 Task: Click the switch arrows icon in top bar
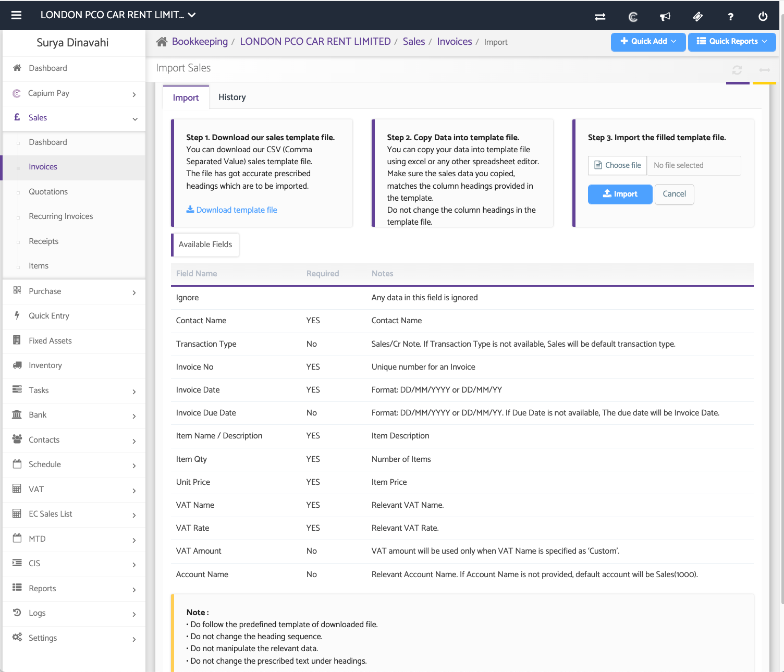coord(600,17)
